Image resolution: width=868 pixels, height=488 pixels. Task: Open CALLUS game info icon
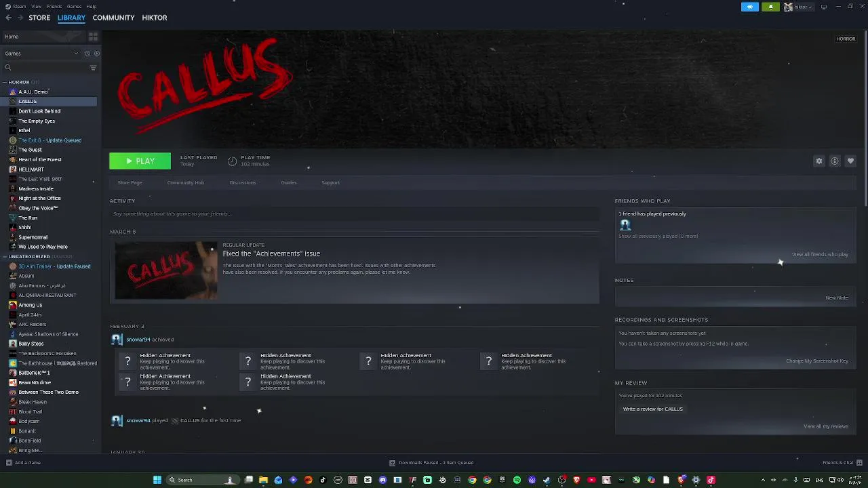(835, 161)
